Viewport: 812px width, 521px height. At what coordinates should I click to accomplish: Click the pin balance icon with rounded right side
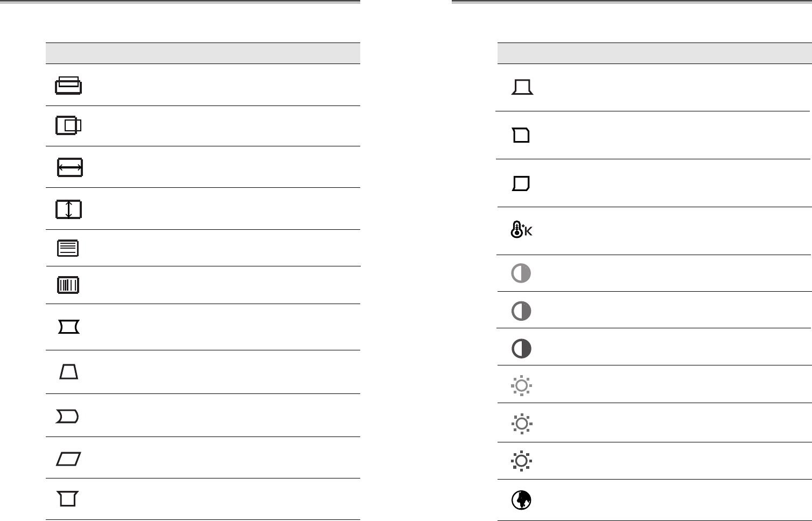(x=67, y=416)
